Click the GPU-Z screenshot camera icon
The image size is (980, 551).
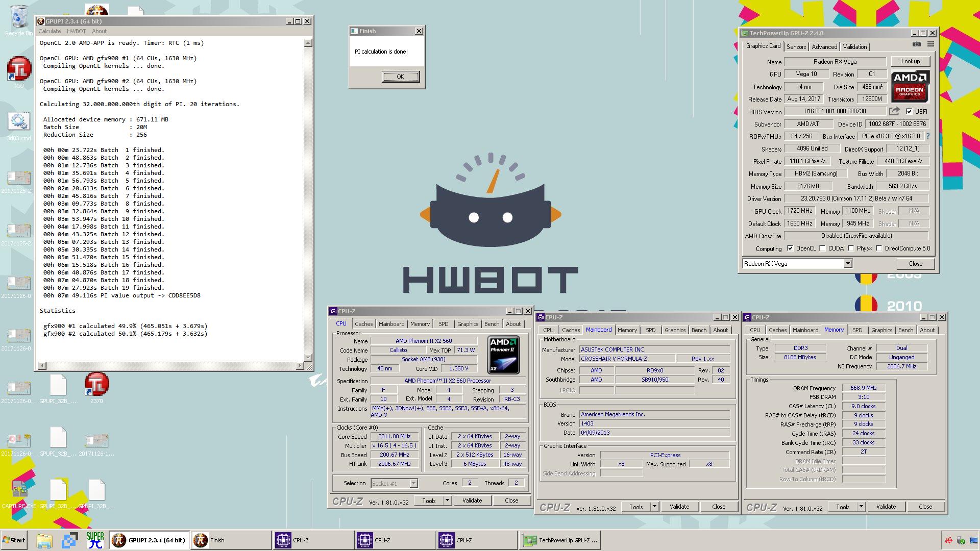[917, 44]
